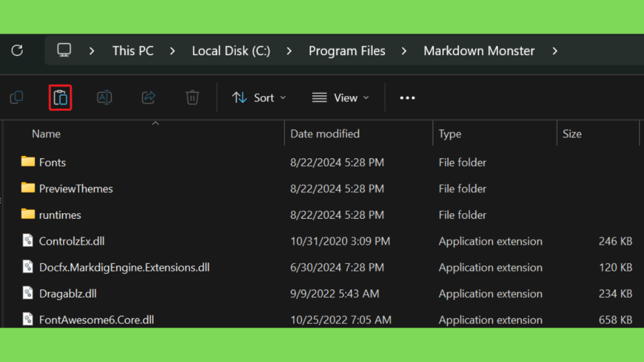The image size is (644, 362).
Task: Open the Sort dropdown menu
Action: tap(258, 97)
